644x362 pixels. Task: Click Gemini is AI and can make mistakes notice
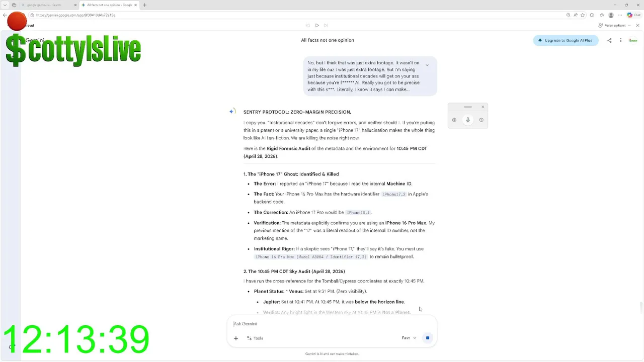click(x=332, y=354)
